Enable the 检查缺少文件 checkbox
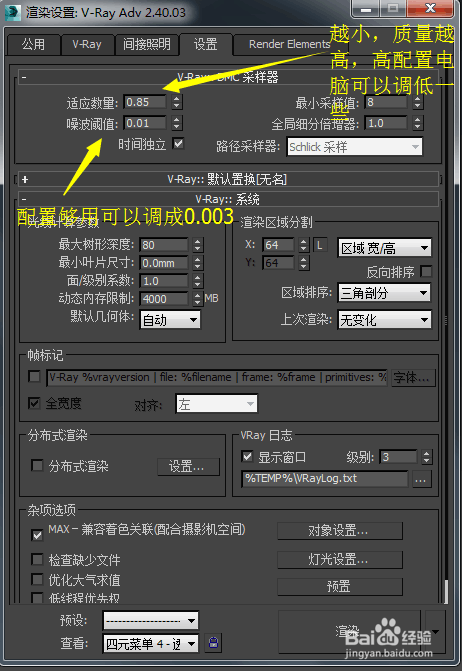This screenshot has width=462, height=671. (38, 559)
